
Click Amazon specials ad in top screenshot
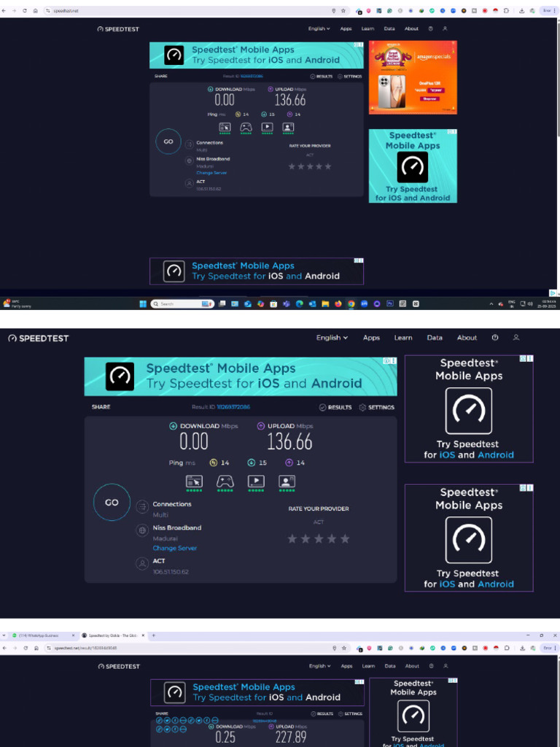413,77
